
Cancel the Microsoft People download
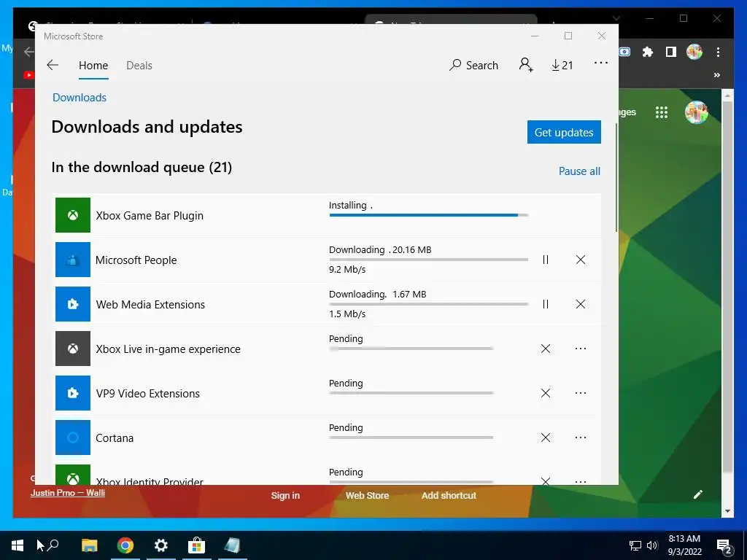tap(580, 260)
